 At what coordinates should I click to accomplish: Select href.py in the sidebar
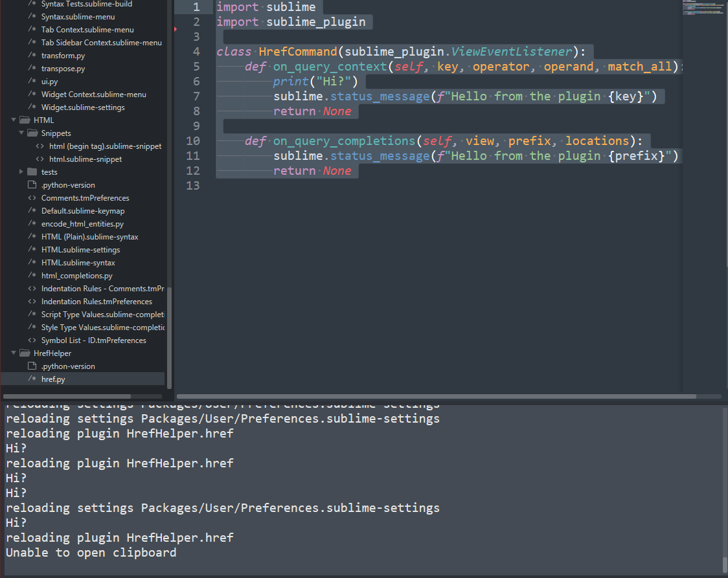83,379
